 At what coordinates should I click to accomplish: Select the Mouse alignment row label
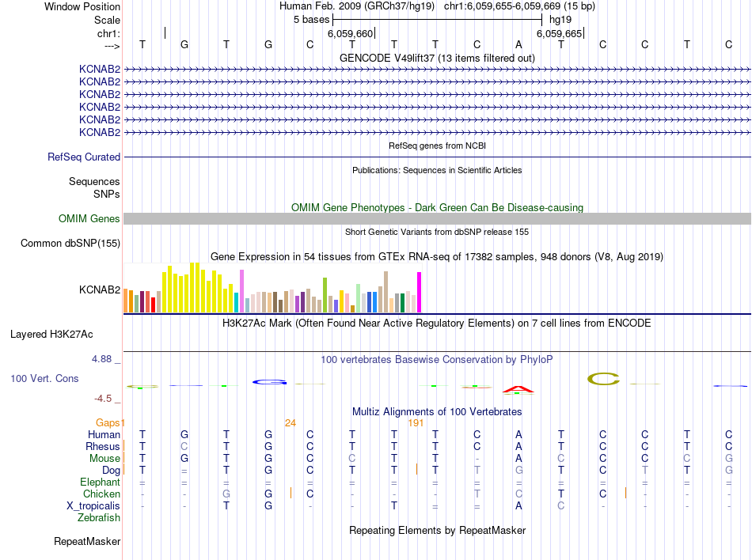tap(104, 459)
